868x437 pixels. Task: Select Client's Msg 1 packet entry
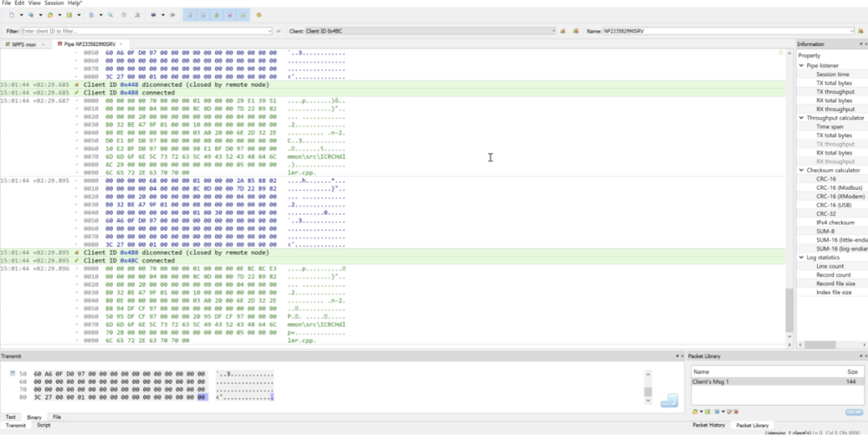click(777, 382)
